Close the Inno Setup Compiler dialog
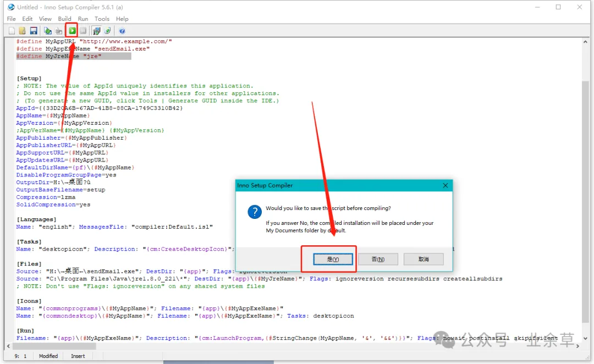This screenshot has height=364, width=594. [446, 185]
